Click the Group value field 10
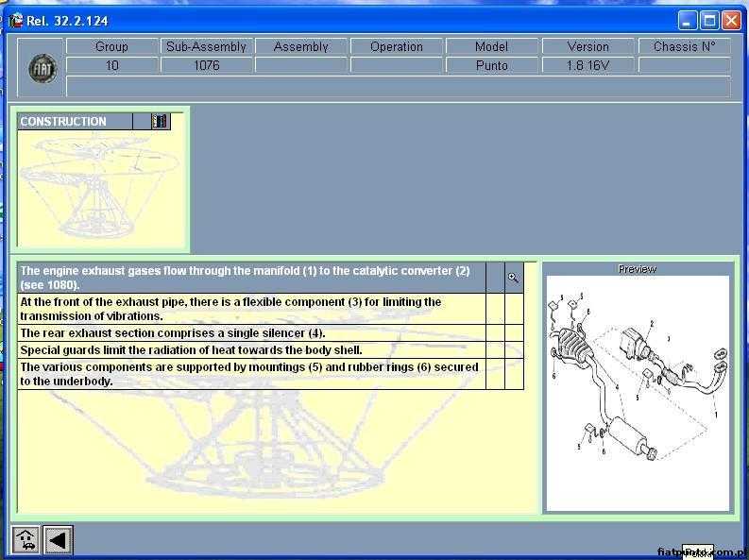 (x=112, y=65)
